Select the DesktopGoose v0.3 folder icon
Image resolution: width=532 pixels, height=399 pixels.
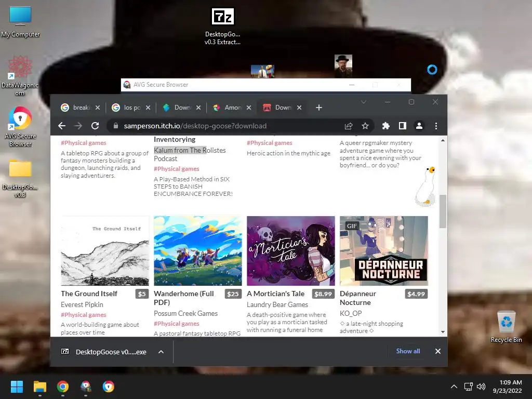click(20, 179)
